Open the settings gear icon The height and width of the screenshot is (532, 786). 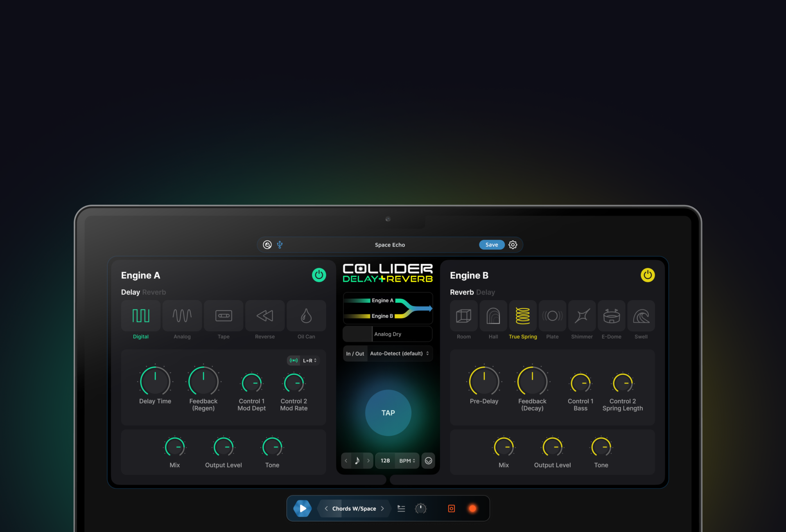coord(513,245)
